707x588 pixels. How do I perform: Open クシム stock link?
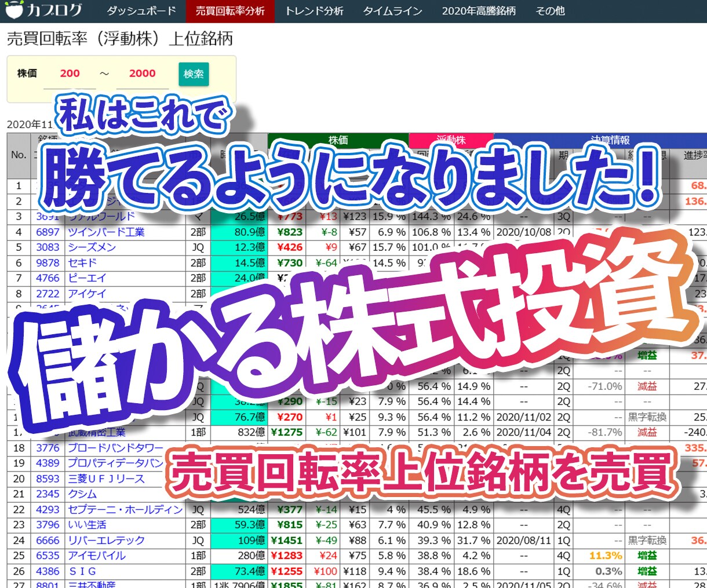click(82, 494)
